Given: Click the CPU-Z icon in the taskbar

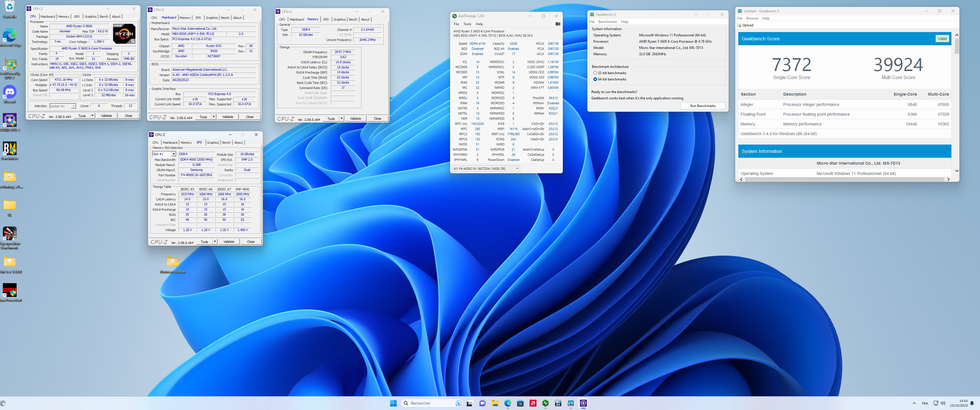Looking at the screenshot, I should [583, 403].
